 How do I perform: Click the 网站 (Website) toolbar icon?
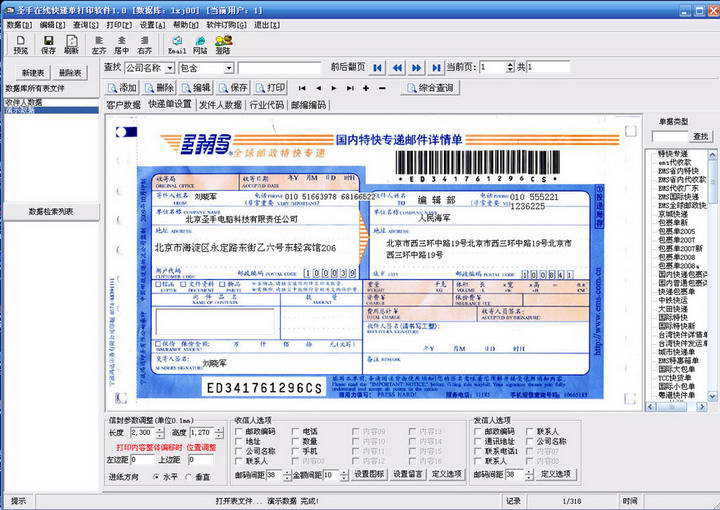(200, 43)
